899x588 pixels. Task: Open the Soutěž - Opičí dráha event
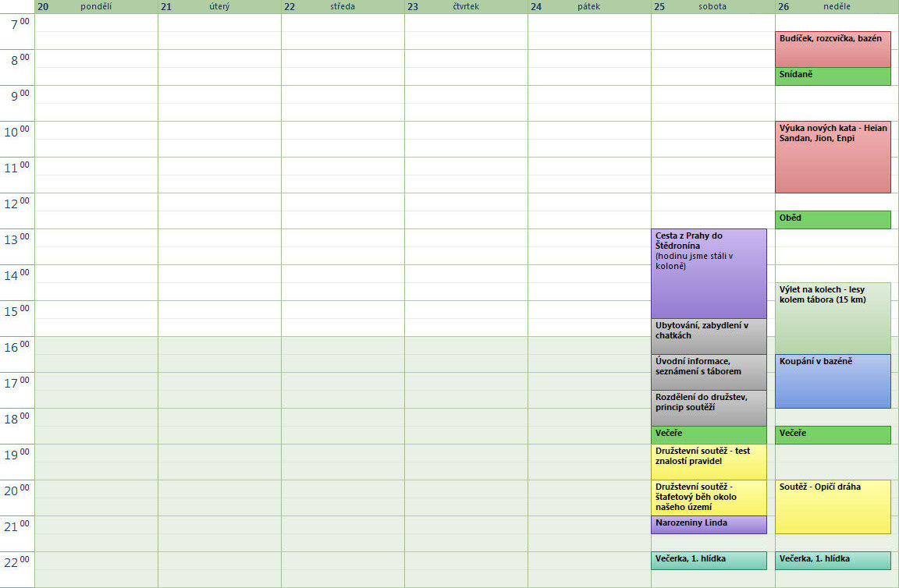(x=833, y=507)
